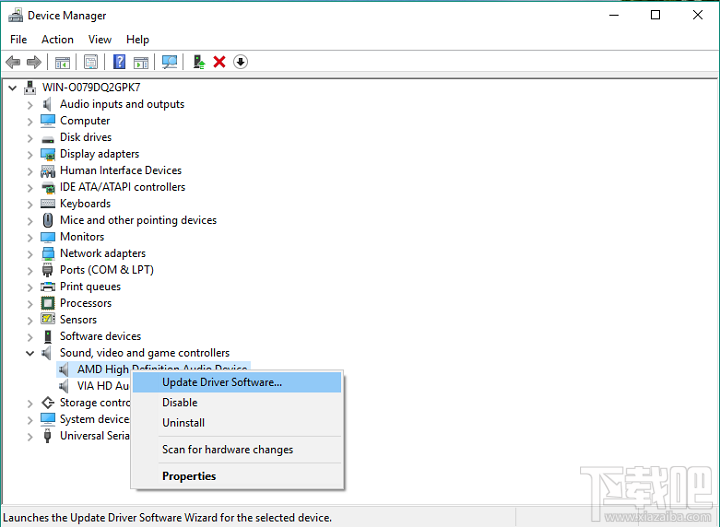
Task: Click the Forward arrow toolbar icon
Action: [34, 62]
